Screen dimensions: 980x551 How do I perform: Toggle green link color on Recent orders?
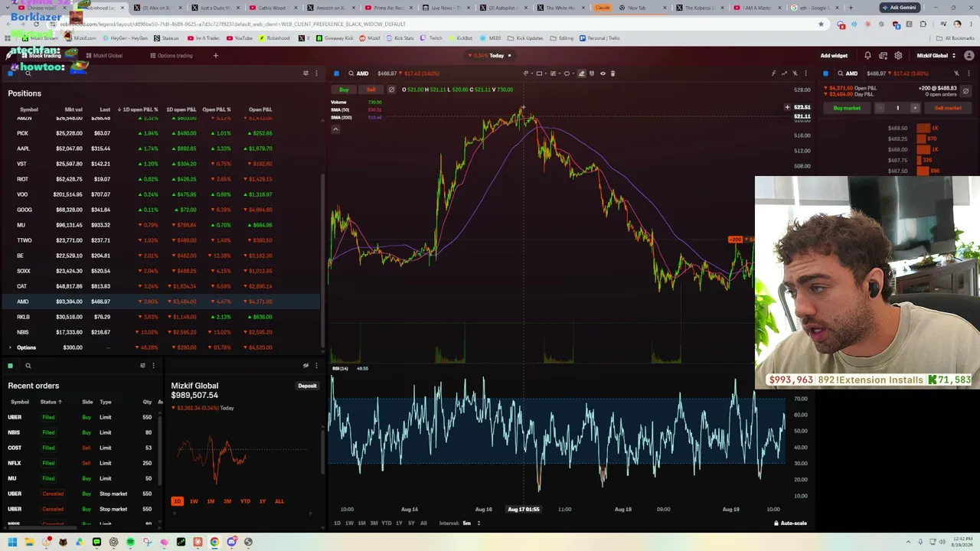[10, 366]
